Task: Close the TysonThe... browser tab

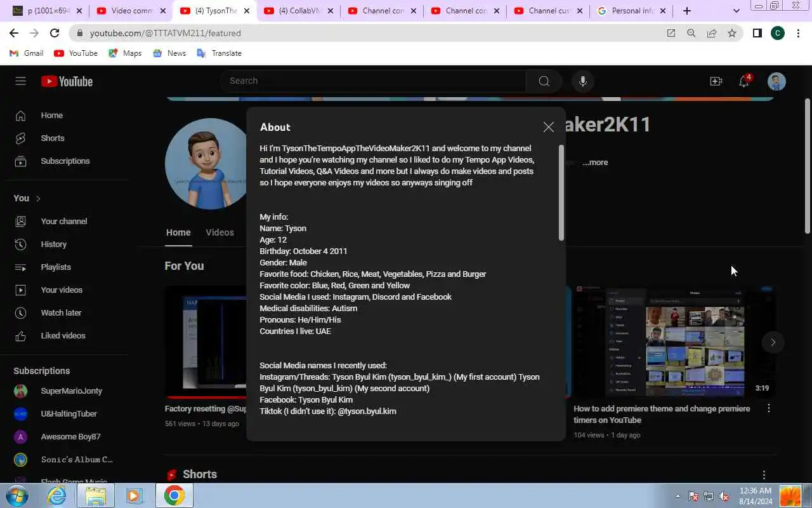Action: click(x=247, y=11)
